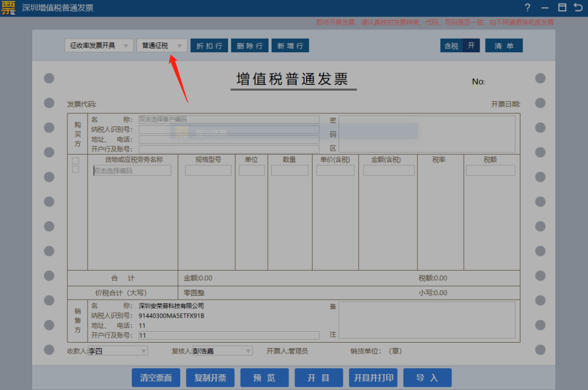This screenshot has width=588, height=390.
Task: Click the 删除行 delete row button
Action: pos(250,46)
